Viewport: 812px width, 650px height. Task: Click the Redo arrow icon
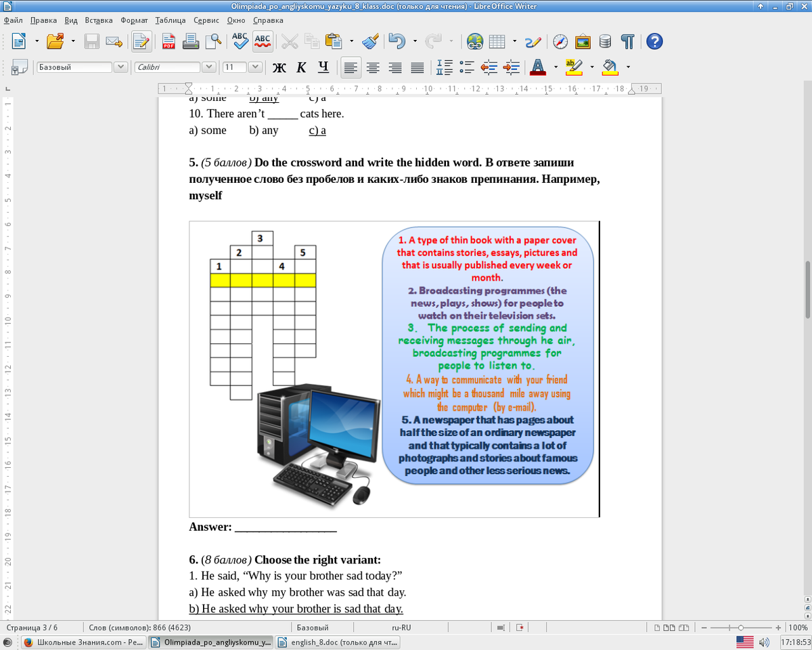click(433, 42)
